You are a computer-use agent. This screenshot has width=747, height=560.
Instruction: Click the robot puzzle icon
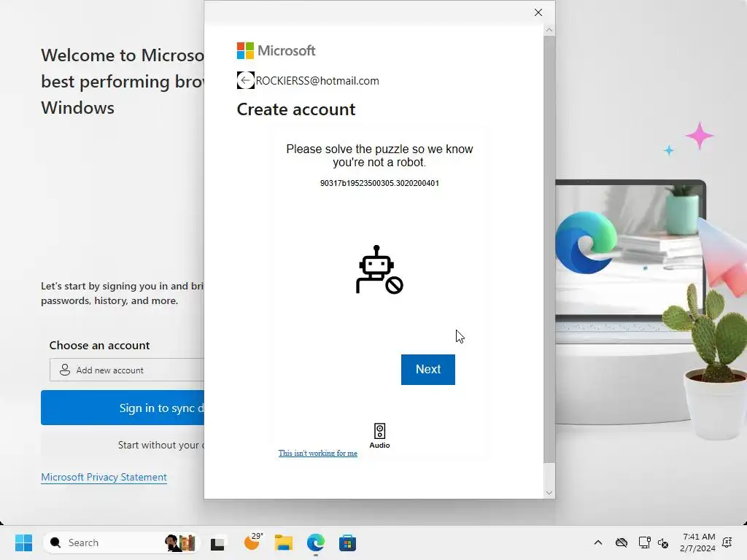[379, 270]
